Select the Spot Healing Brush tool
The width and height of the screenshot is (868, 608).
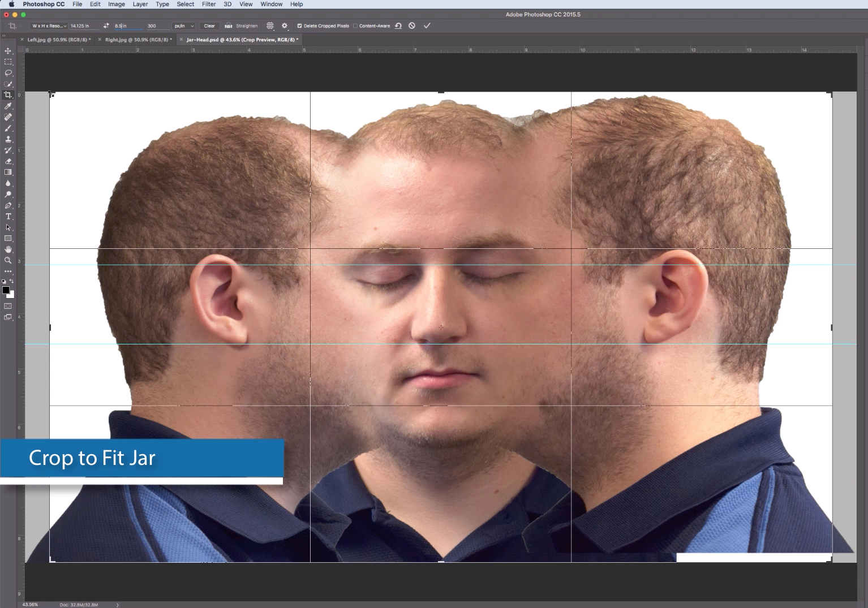point(8,117)
